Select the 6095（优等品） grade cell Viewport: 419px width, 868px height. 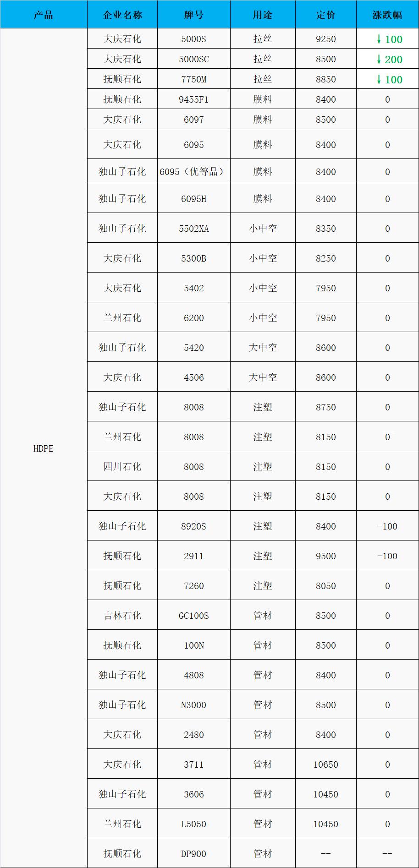click(x=193, y=172)
